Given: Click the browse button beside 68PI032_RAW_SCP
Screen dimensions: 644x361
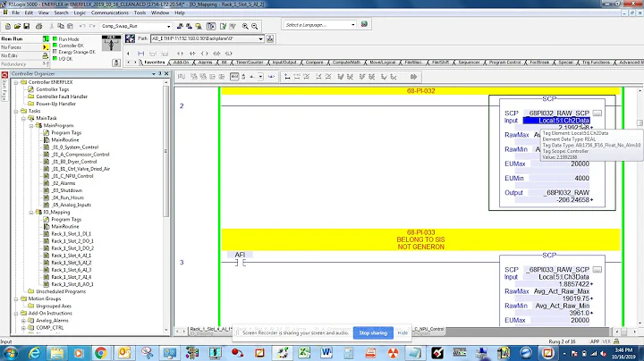Looking at the screenshot, I should (x=597, y=113).
